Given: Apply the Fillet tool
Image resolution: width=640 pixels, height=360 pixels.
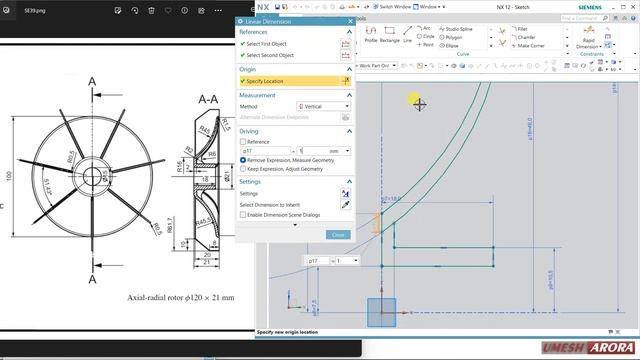Looking at the screenshot, I should (520, 29).
